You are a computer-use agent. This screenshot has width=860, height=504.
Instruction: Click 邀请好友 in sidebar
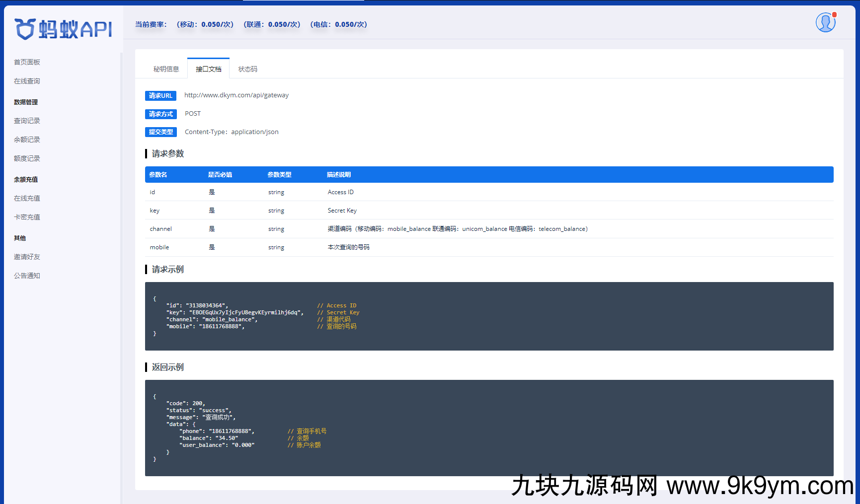27,257
